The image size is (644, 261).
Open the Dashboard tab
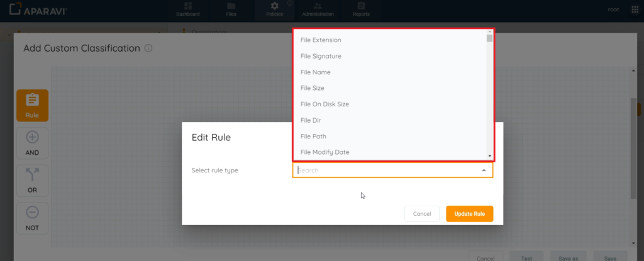[x=187, y=10]
